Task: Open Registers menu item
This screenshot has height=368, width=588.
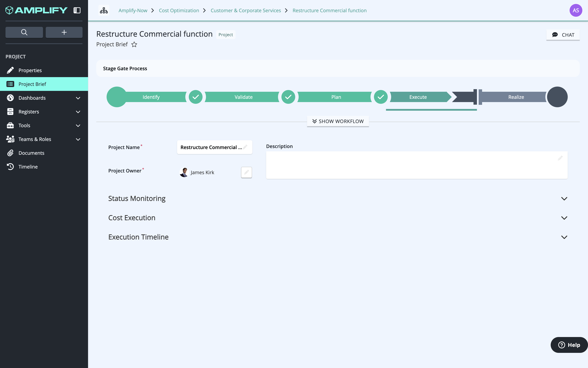Action: coord(44,112)
